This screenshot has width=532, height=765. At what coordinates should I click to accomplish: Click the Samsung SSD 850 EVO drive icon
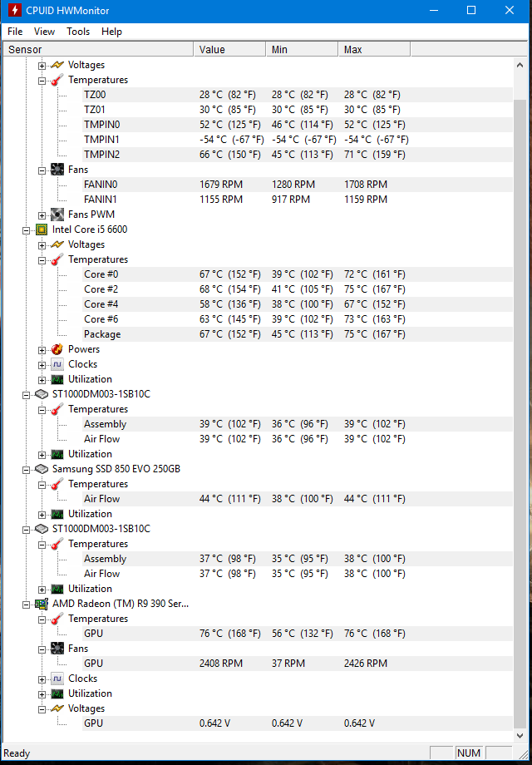(x=42, y=469)
